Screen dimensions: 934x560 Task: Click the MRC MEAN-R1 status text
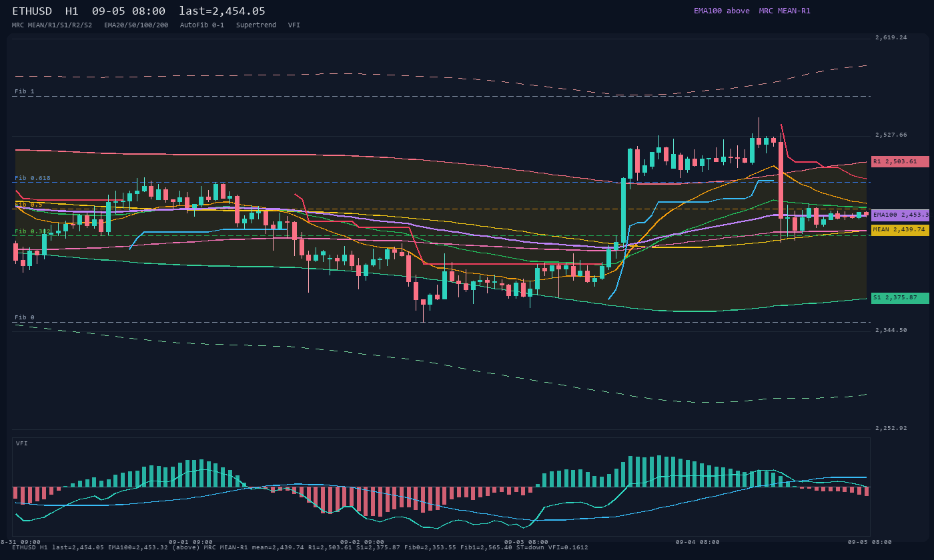(785, 11)
